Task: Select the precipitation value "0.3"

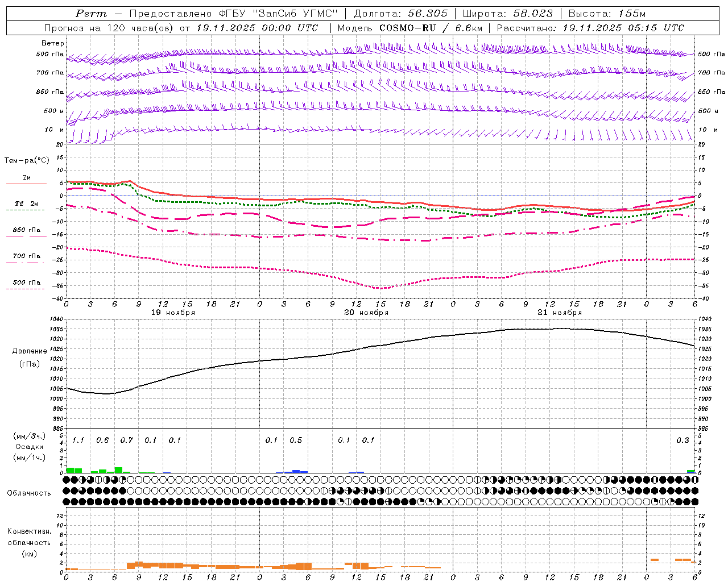Action: [x=682, y=440]
